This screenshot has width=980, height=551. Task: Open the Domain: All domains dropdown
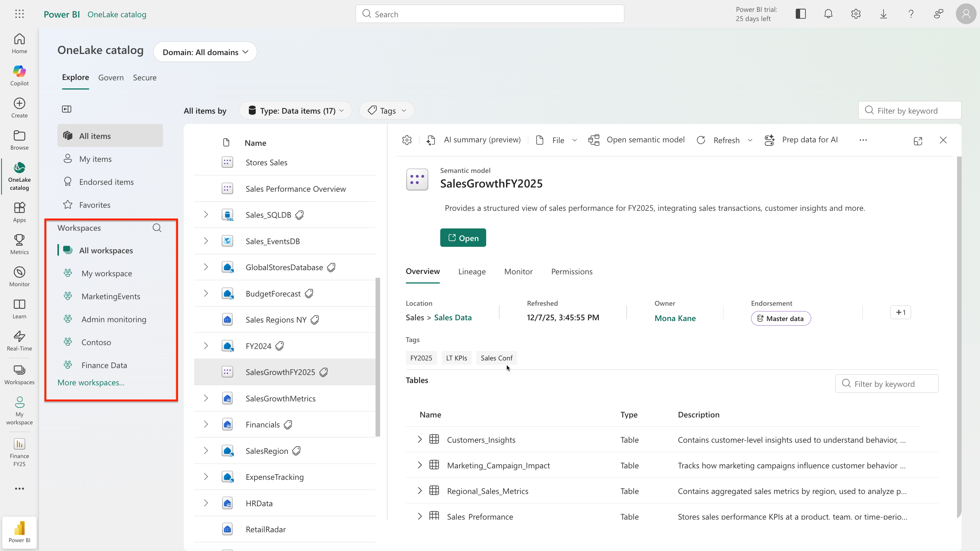(x=205, y=52)
